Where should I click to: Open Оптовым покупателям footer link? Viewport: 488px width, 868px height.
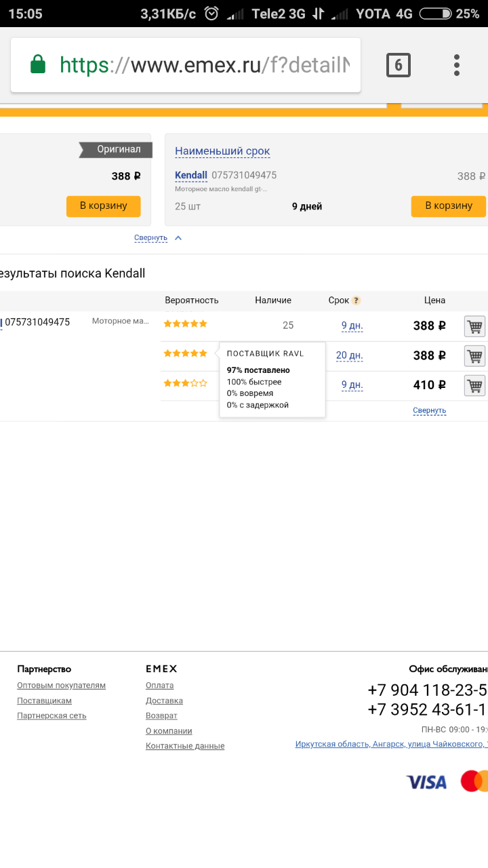(x=62, y=686)
